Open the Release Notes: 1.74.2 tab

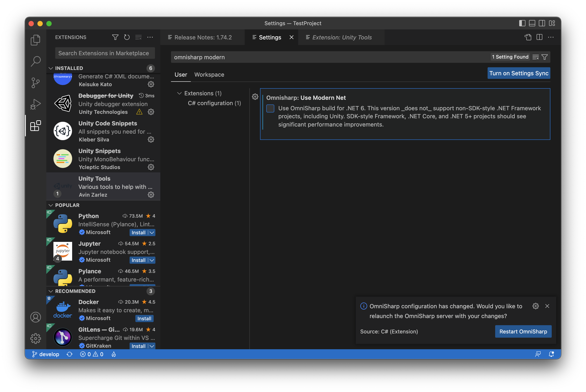[x=202, y=37]
